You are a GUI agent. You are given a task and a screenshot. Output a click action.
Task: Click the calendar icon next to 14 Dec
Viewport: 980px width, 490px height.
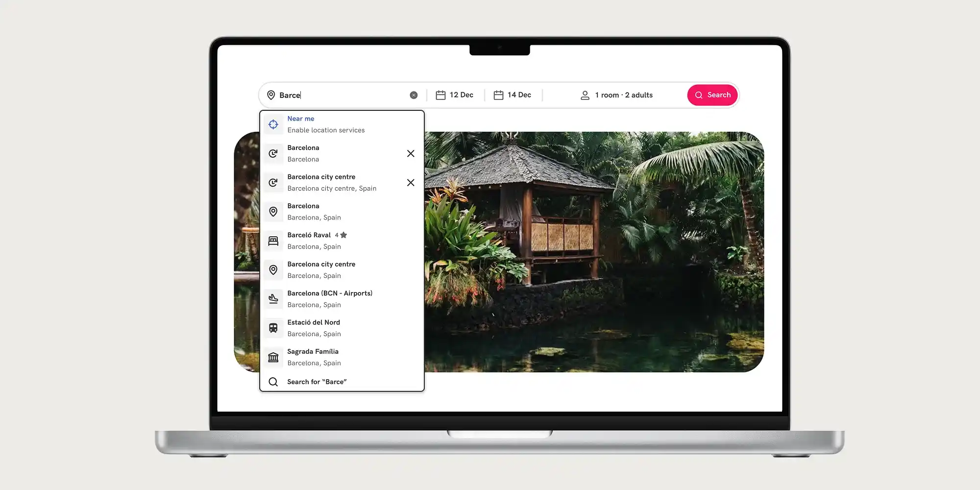coord(498,95)
